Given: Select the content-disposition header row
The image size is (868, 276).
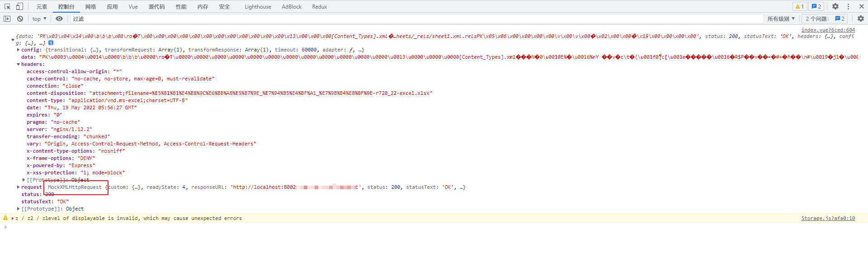Looking at the screenshot, I should point(229,93).
